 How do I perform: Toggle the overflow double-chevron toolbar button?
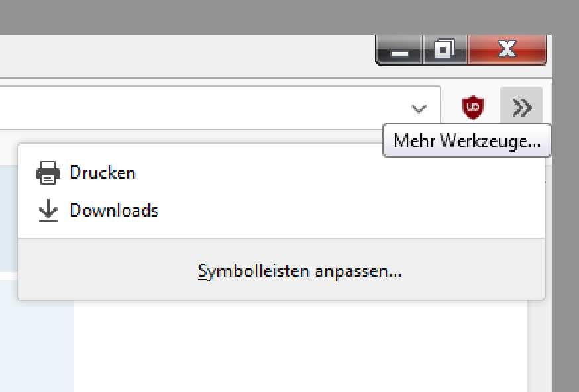(x=522, y=107)
